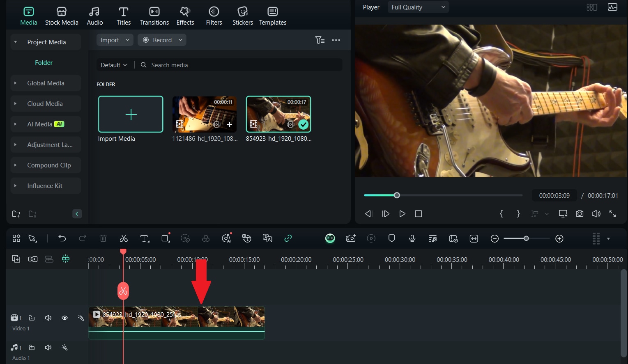Adjust the timeline zoom slider
Viewport: 628px width, 364px height.
(526, 238)
